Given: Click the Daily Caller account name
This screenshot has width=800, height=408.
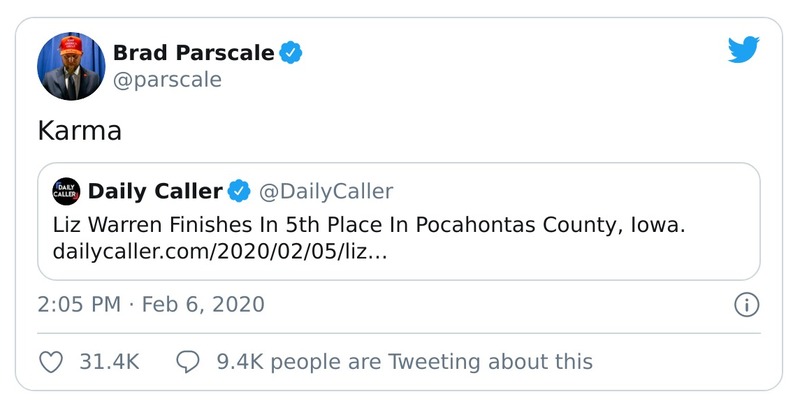Looking at the screenshot, I should click(155, 190).
